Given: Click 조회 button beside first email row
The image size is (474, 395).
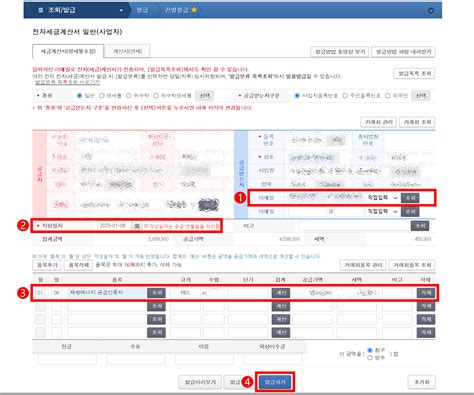Looking at the screenshot, I should 410,198.
